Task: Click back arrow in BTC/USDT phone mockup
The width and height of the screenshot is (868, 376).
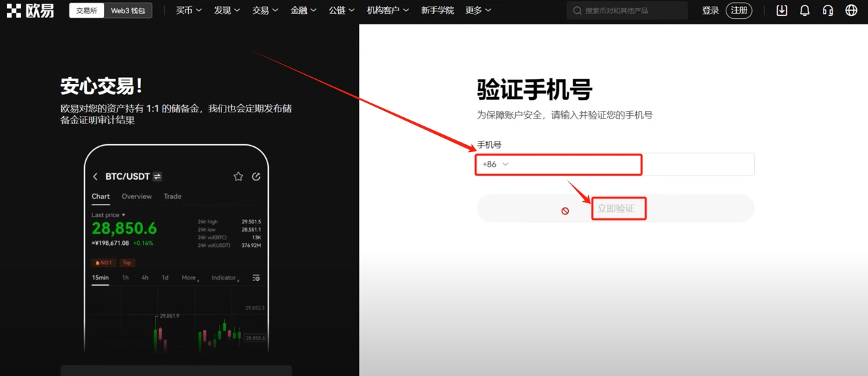Action: pyautogui.click(x=95, y=177)
